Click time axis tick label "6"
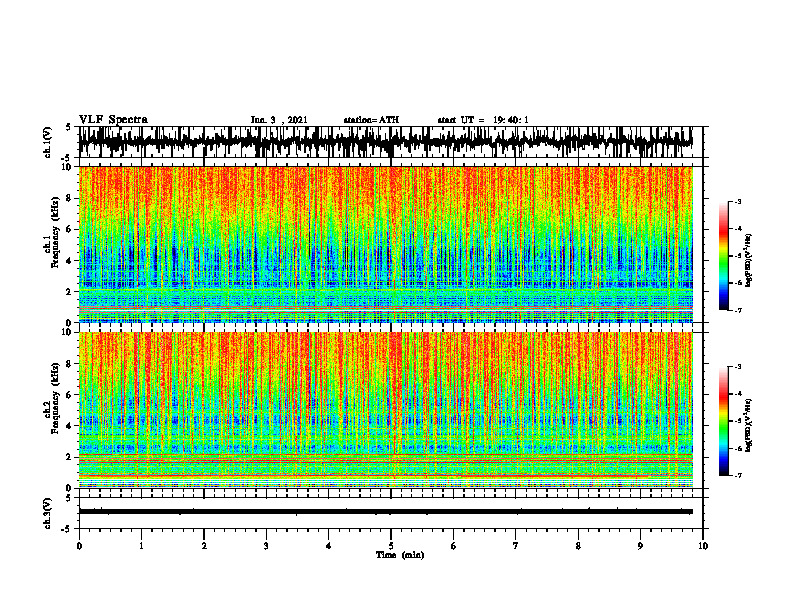792x612 pixels. [x=454, y=546]
